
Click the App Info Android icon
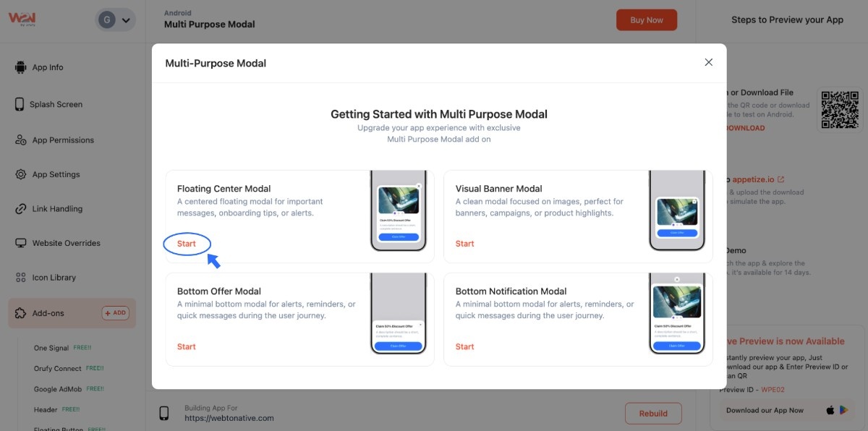click(20, 67)
